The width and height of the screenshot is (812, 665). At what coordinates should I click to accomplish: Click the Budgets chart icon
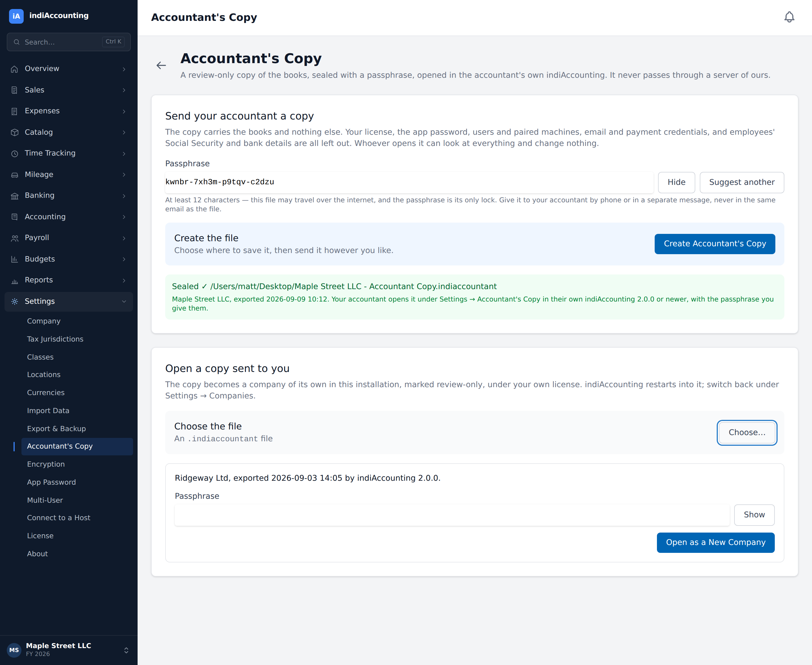pos(15,259)
